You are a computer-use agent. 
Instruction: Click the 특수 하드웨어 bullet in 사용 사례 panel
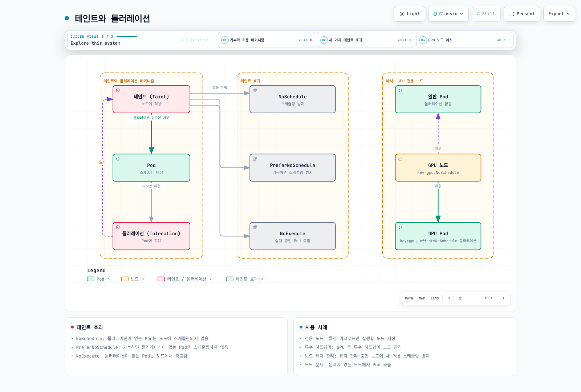[x=353, y=347]
